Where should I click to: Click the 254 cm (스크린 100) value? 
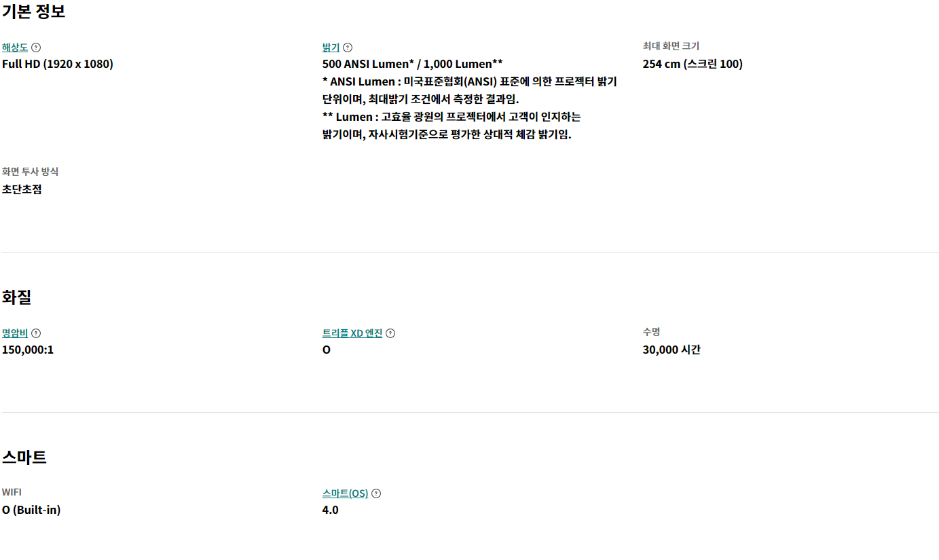tap(693, 64)
